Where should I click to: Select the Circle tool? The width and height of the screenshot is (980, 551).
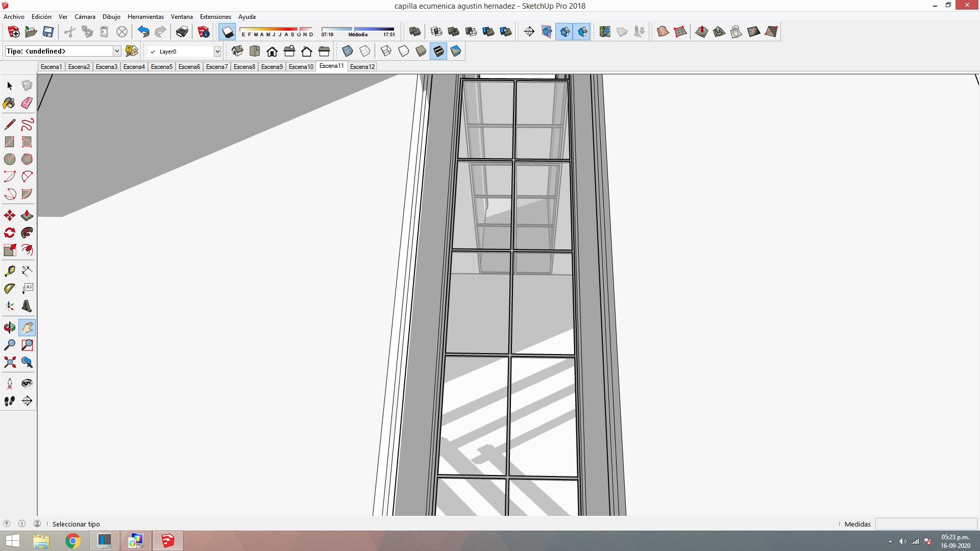coord(9,159)
